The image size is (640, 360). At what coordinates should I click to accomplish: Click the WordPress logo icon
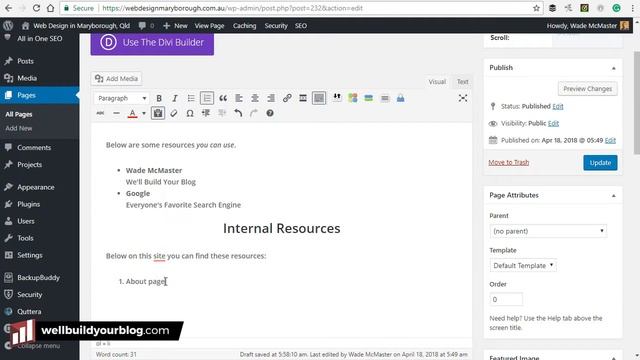pyautogui.click(x=8, y=26)
